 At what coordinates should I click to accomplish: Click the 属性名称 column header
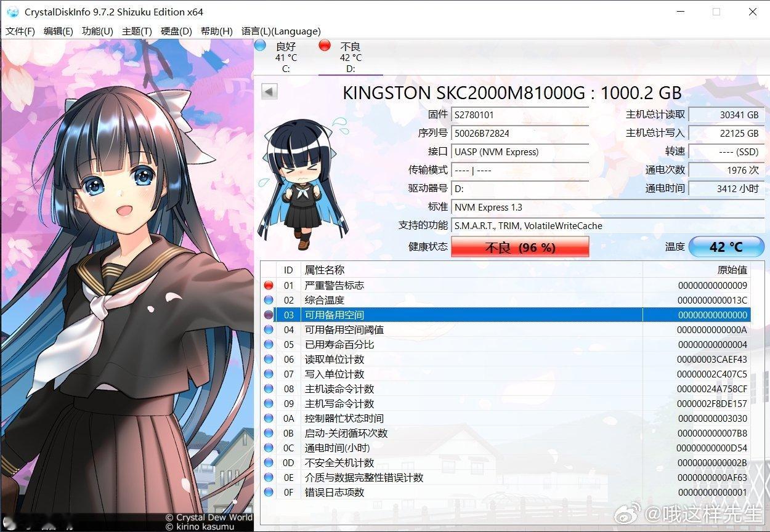pyautogui.click(x=471, y=270)
